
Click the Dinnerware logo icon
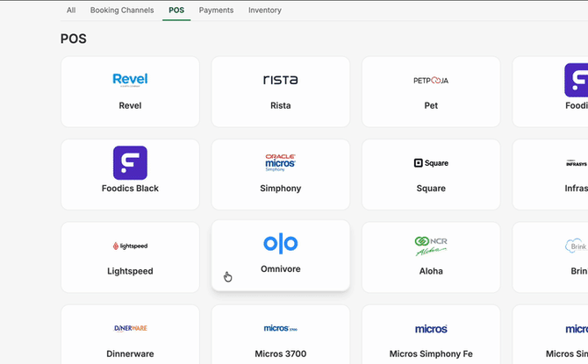(130, 328)
